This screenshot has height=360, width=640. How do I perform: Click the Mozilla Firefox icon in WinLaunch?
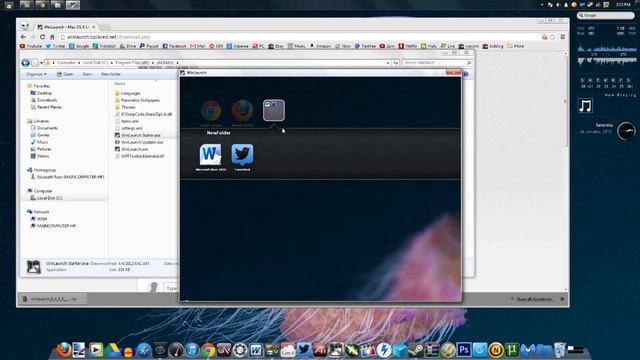(242, 111)
